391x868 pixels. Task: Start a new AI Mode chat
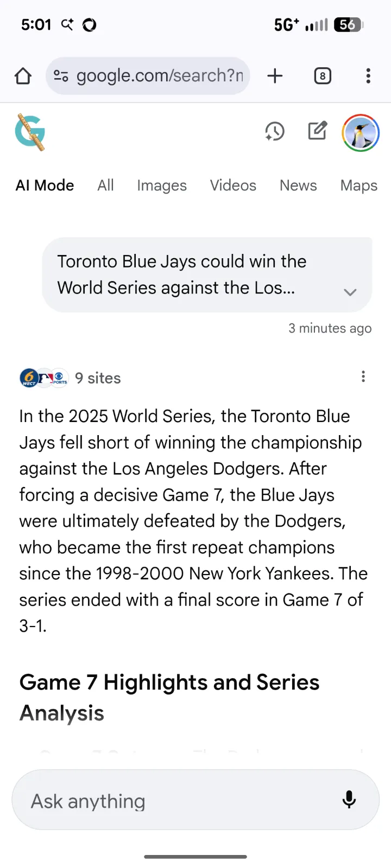(x=318, y=131)
